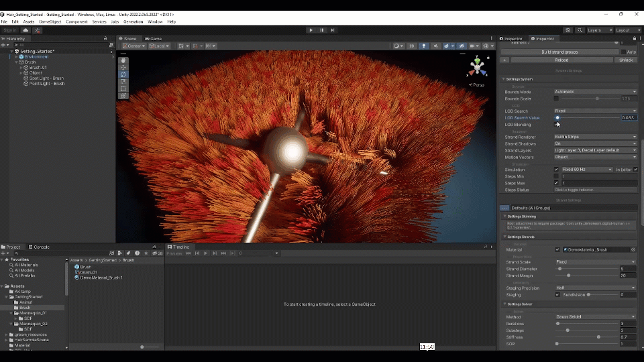
Task: Open the Strand Renderer dropdown
Action: (595, 137)
